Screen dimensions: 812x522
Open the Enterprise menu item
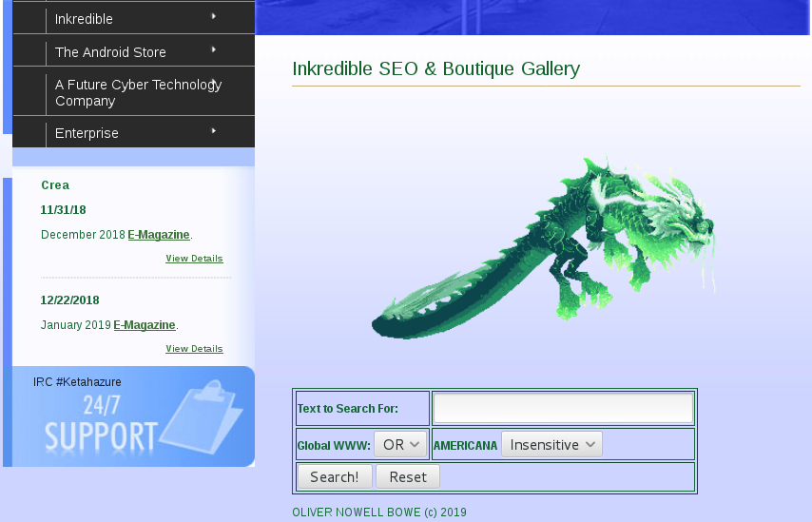[87, 133]
